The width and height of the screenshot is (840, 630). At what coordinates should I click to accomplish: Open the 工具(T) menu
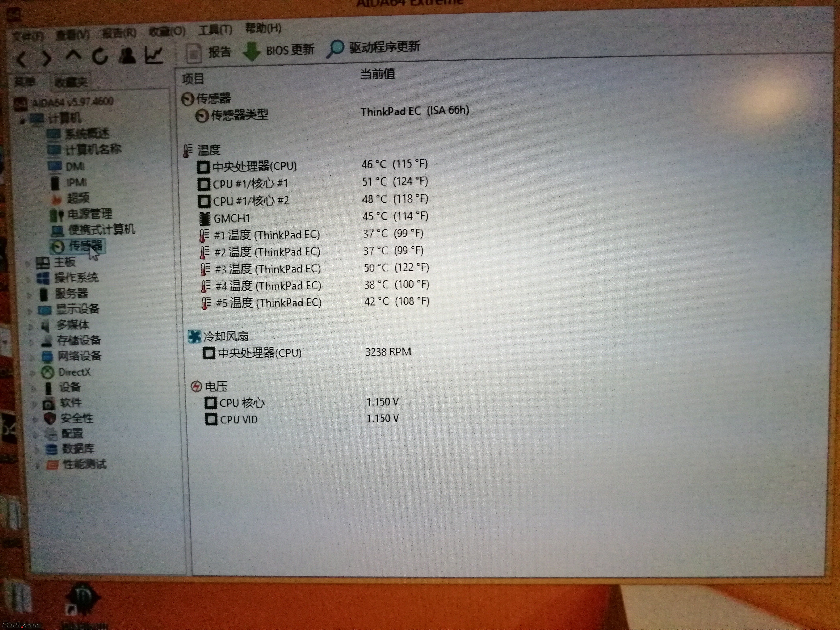[x=215, y=30]
